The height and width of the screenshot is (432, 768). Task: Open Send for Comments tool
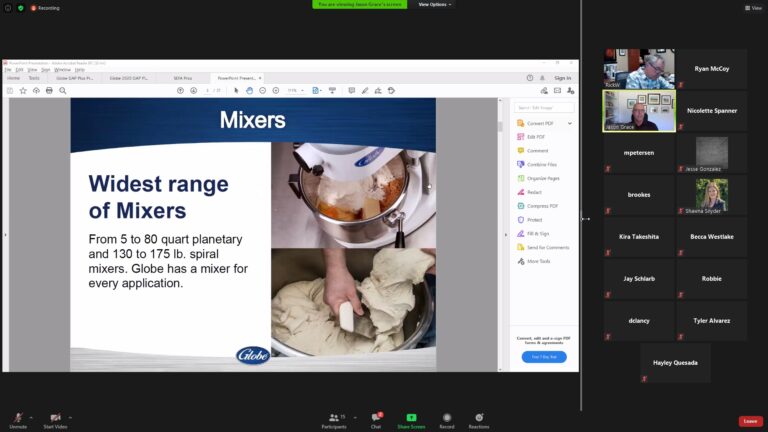(543, 247)
